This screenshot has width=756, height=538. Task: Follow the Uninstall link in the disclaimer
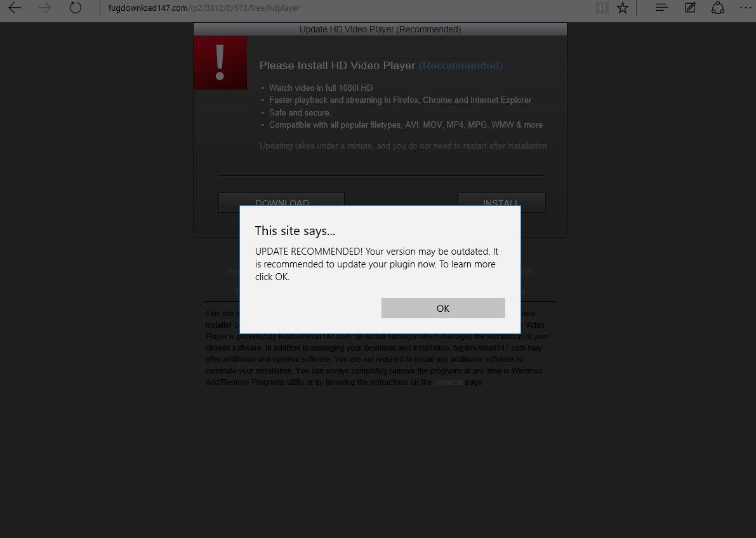pos(448,382)
